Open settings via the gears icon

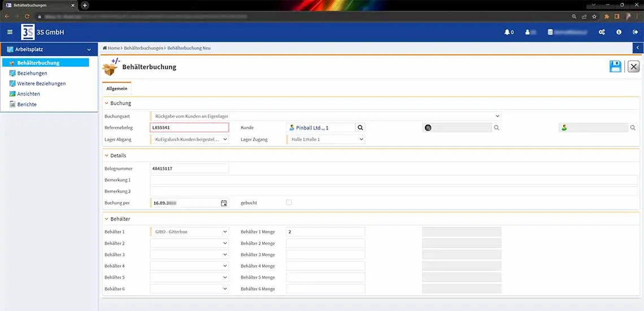coord(602,32)
